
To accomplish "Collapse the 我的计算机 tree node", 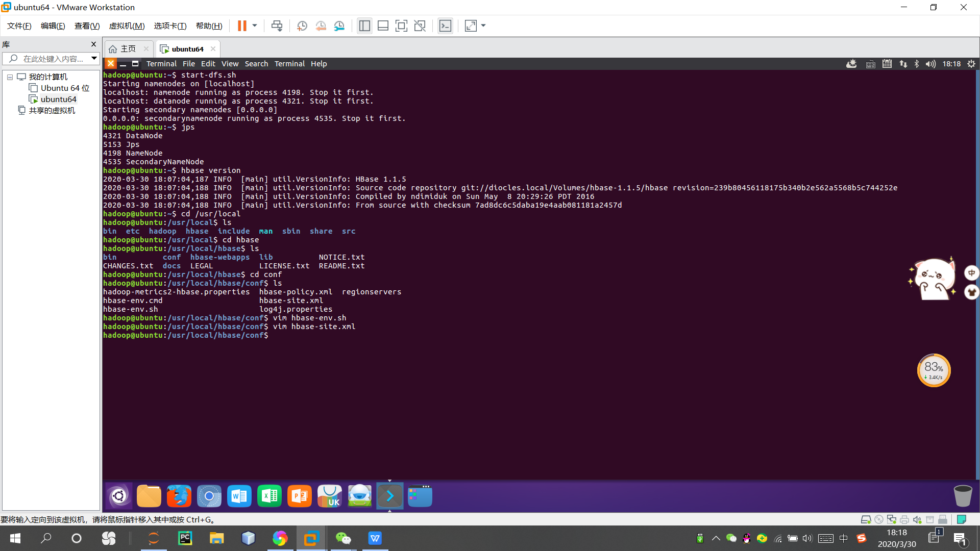I will pos(10,77).
